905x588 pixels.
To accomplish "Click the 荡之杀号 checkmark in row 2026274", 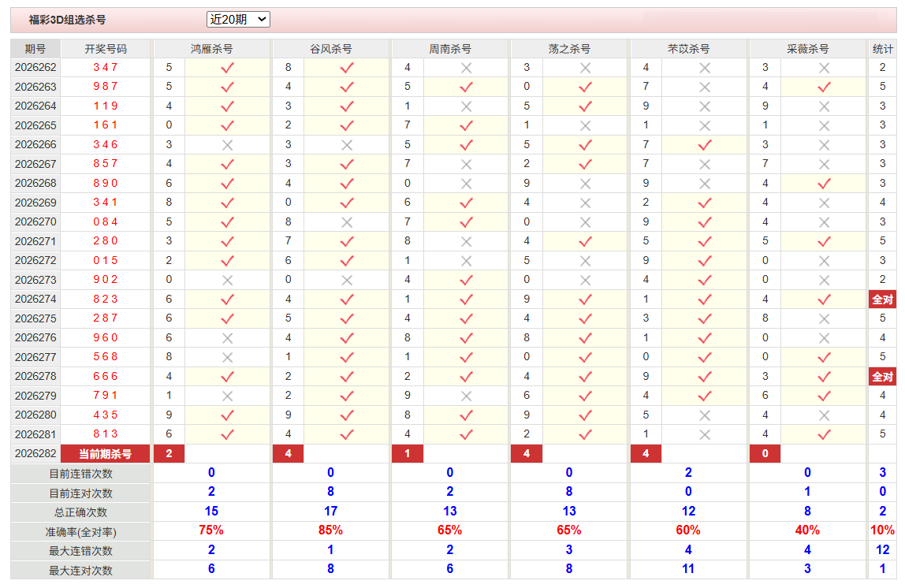I will (585, 300).
